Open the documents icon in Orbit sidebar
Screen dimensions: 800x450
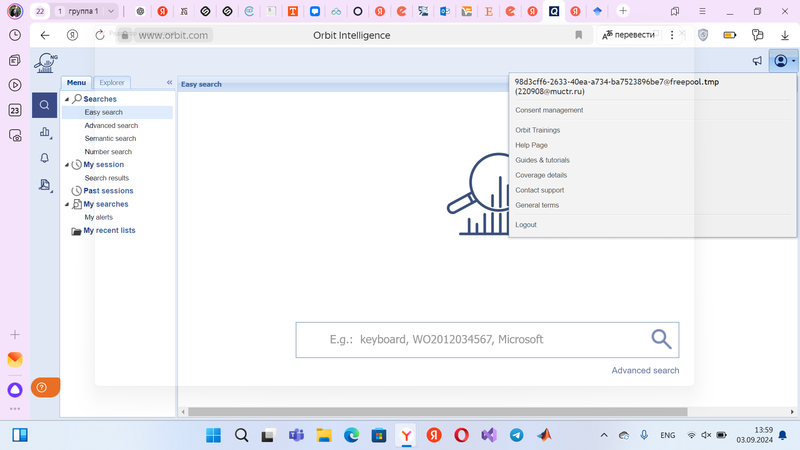point(45,185)
